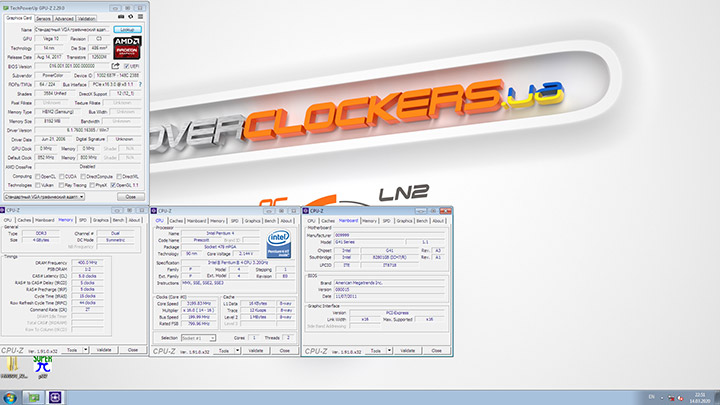The width and height of the screenshot is (720, 405).
Task: Open the GPU-Z adapter selection dropdown
Action: tap(44, 197)
